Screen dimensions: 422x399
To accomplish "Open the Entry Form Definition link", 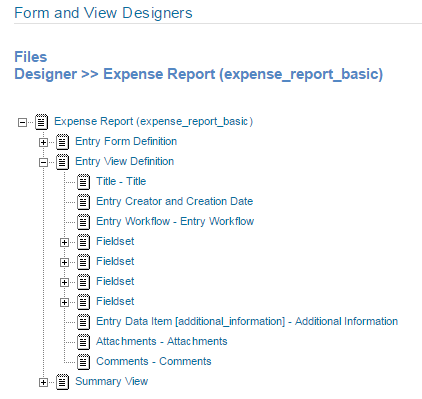I will (126, 141).
